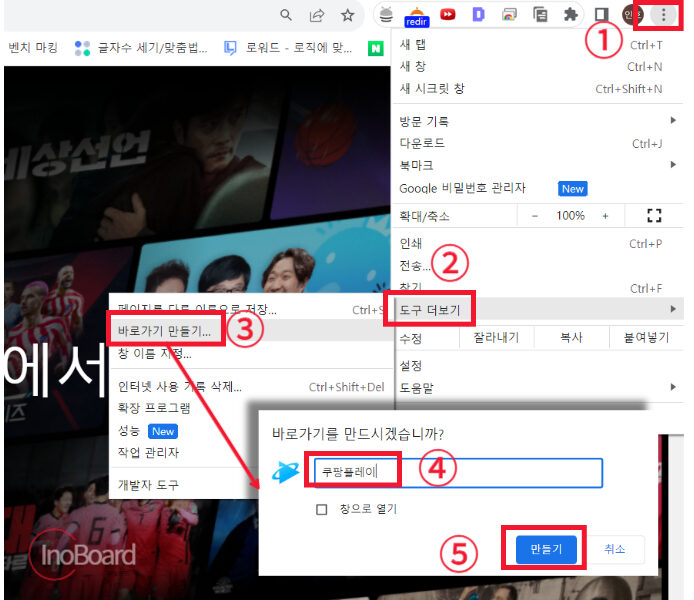The width and height of the screenshot is (694, 600).
Task: Click the profile avatar icon
Action: coord(632,15)
